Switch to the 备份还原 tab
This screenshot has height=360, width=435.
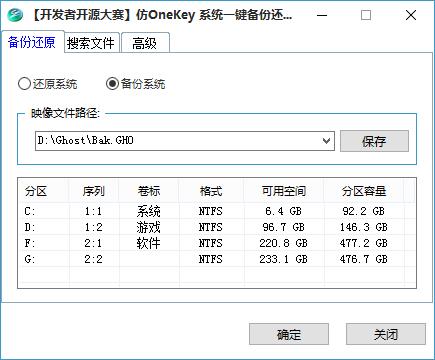coord(32,42)
